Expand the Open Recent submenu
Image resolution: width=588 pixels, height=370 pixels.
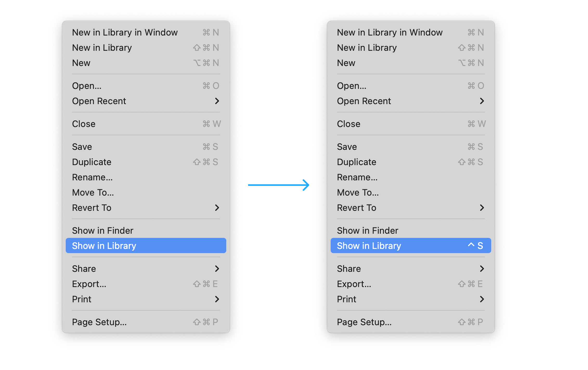(x=217, y=101)
